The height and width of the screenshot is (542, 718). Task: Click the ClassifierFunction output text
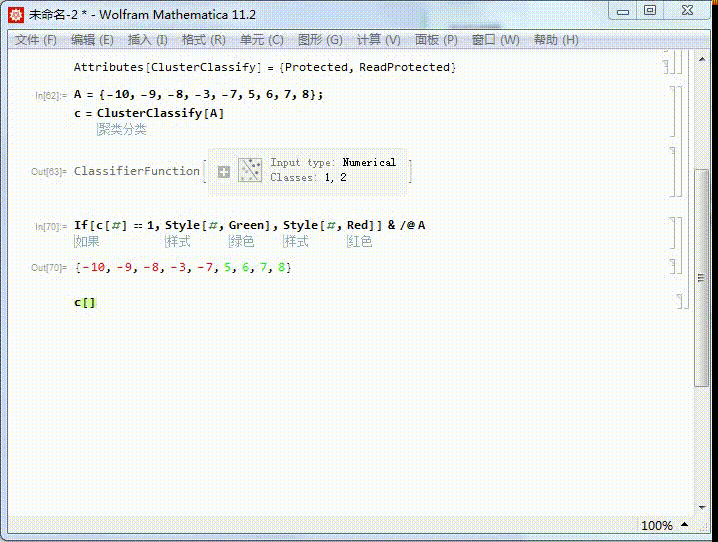[x=137, y=171]
